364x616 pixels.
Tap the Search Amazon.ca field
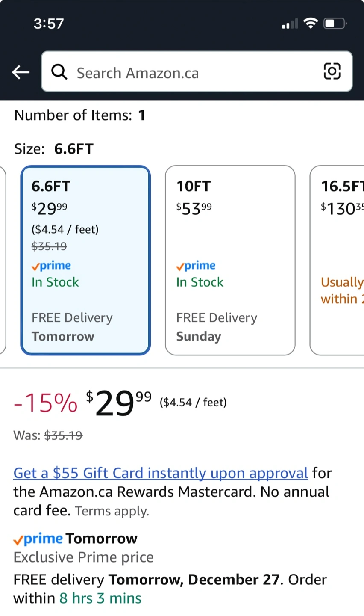pyautogui.click(x=192, y=72)
